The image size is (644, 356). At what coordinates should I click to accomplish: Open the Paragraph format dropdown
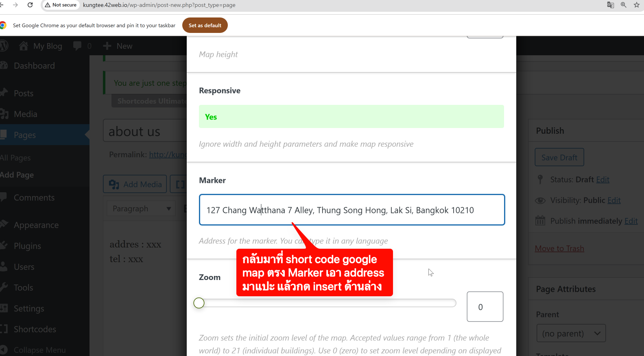pyautogui.click(x=141, y=209)
